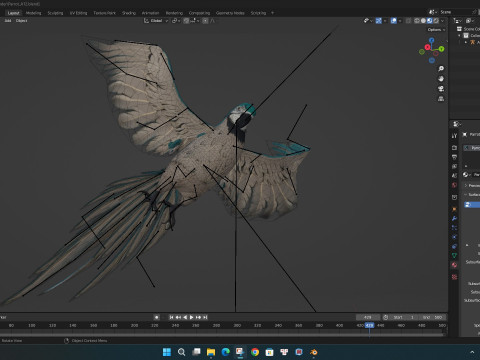480x360 pixels.
Task: Open the Material properties tab
Action: point(454,265)
